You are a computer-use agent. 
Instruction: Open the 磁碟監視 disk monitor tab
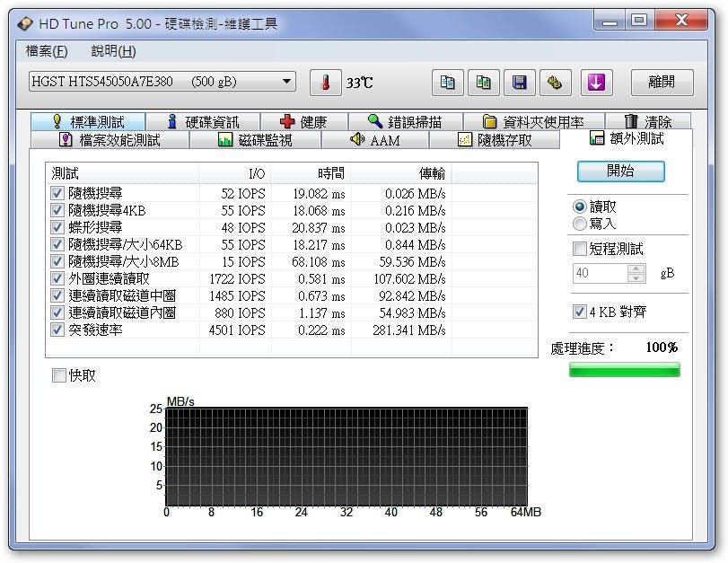click(x=255, y=140)
